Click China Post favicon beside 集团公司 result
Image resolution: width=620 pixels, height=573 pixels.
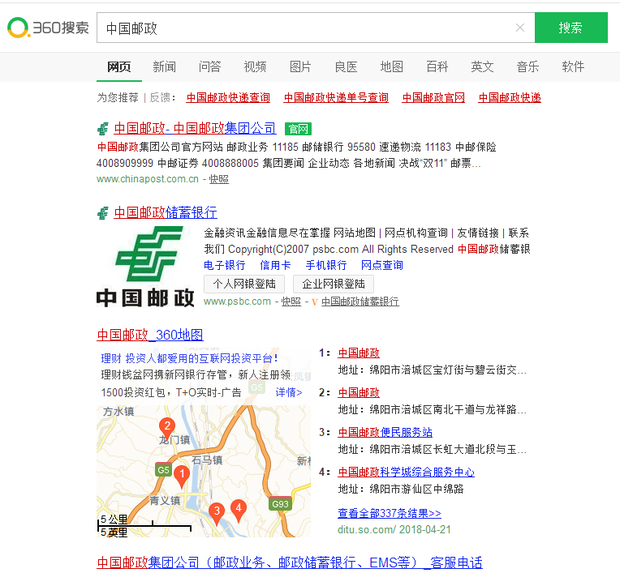(103, 129)
